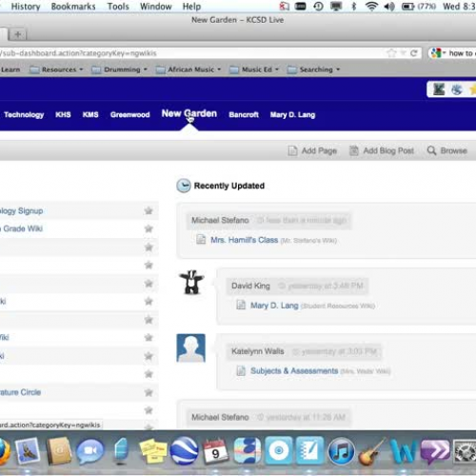The height and width of the screenshot is (476, 476).
Task: Open the Bookmarks menu
Action: pos(73,7)
